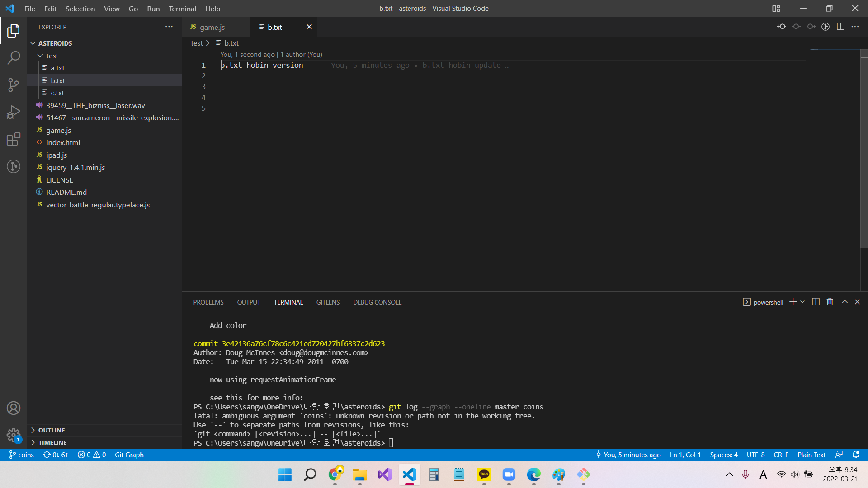
Task: Toggle maximized terminal panel size
Action: click(x=844, y=302)
